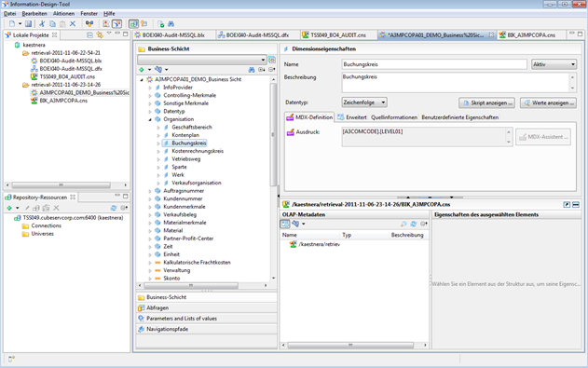Toggle the display options button in OLAP-Metadaten
This screenshot has height=368, width=588.
285,225
